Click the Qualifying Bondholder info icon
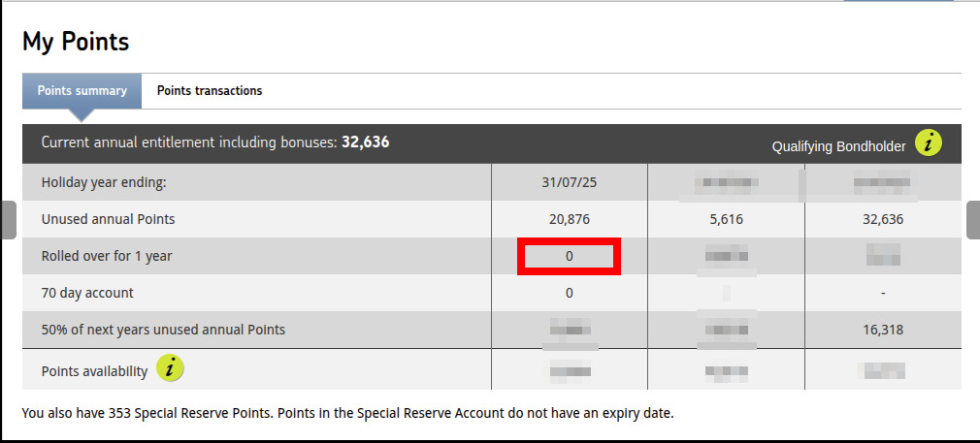Image resolution: width=980 pixels, height=443 pixels. point(929,143)
